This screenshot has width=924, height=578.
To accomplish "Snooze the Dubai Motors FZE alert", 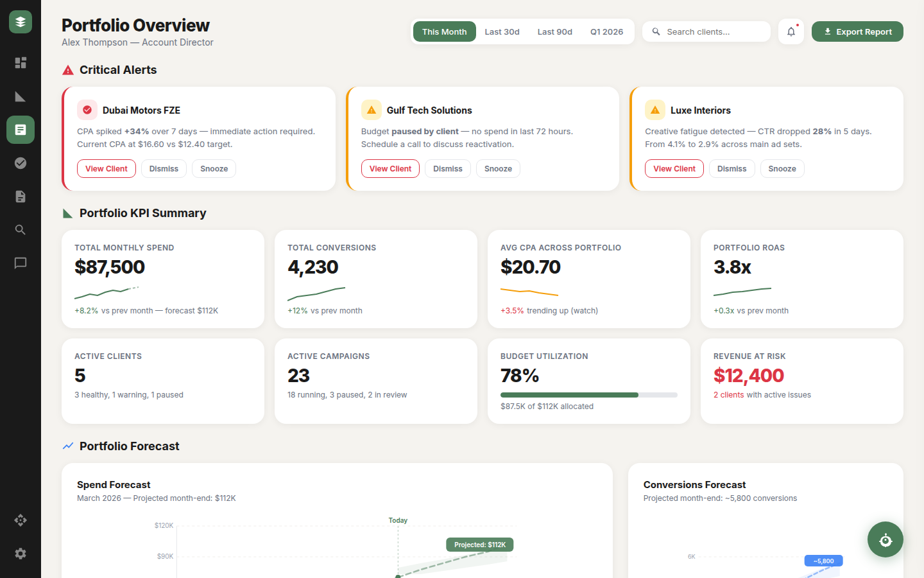I will pyautogui.click(x=214, y=169).
